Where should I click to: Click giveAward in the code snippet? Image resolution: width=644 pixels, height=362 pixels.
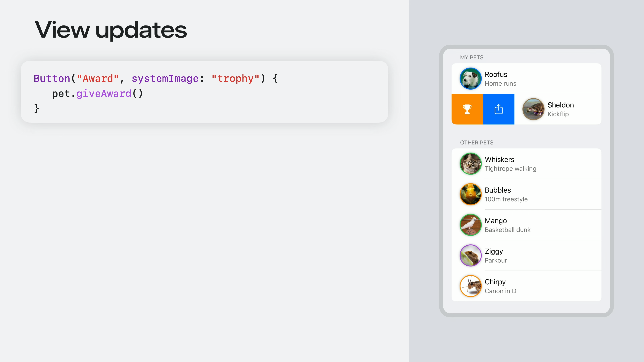pos(103,94)
